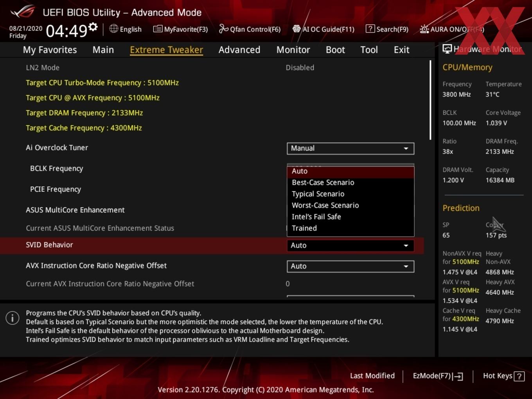Expand the AVX Instruction Core Ratio Negative Offset dropdown
The height and width of the screenshot is (399, 532).
(x=350, y=266)
